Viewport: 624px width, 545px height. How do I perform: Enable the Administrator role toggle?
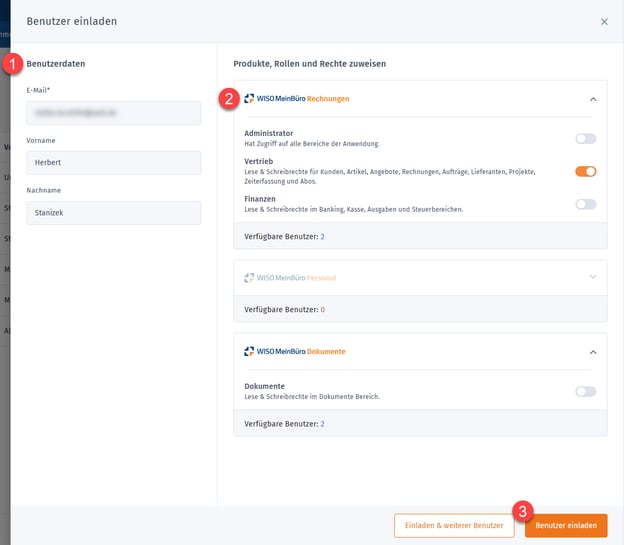[x=585, y=139]
